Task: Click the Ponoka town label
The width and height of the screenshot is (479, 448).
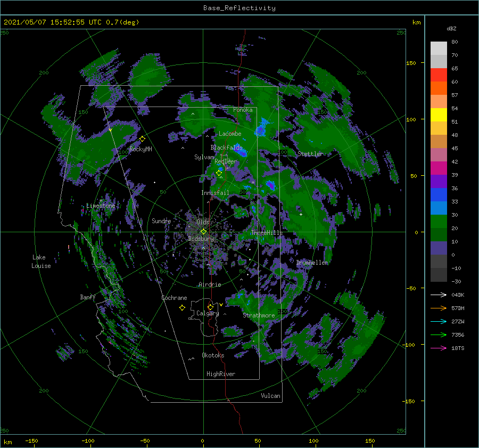Action: click(243, 110)
